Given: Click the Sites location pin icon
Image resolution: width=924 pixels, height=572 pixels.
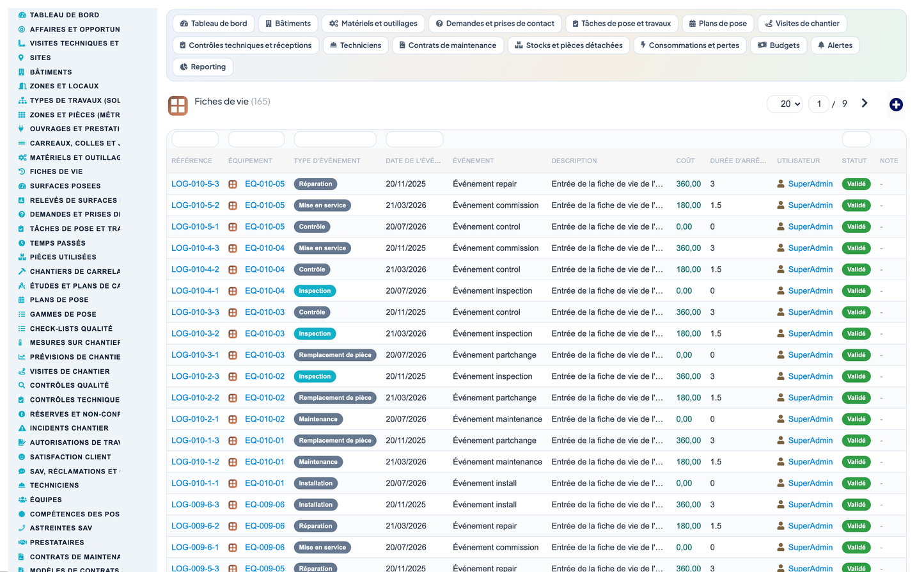Looking at the screenshot, I should click(22, 58).
